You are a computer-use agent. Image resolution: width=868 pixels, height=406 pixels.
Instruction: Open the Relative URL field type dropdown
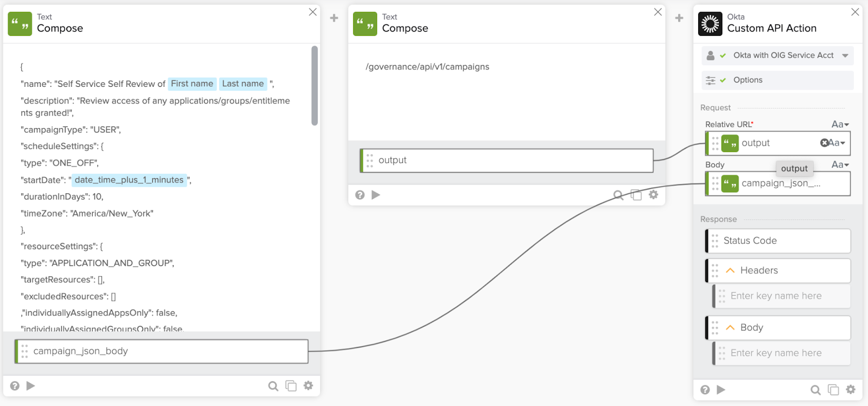tap(840, 125)
